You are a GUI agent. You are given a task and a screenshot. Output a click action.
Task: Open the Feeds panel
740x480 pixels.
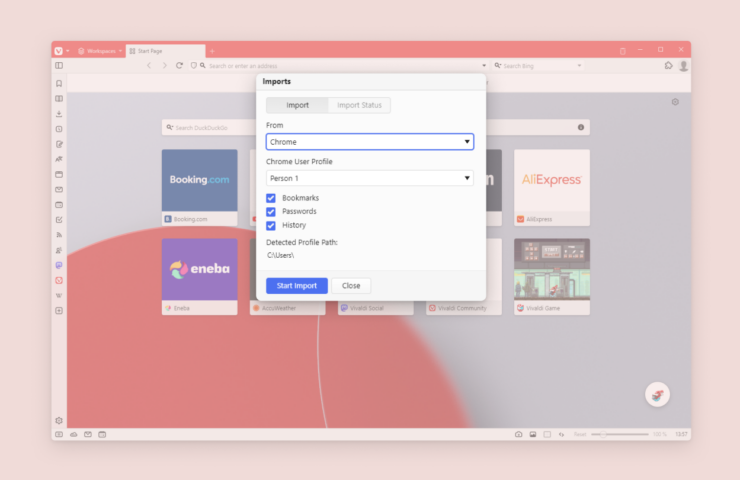pyautogui.click(x=59, y=235)
